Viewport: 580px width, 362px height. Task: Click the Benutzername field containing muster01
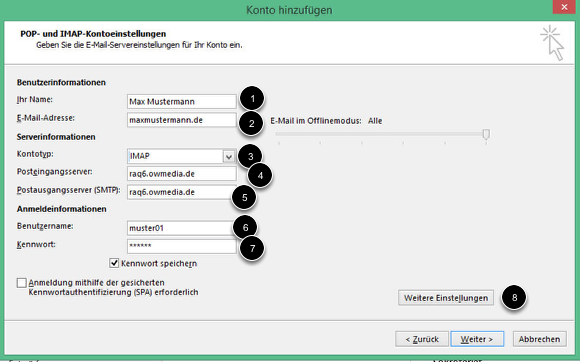click(x=182, y=228)
